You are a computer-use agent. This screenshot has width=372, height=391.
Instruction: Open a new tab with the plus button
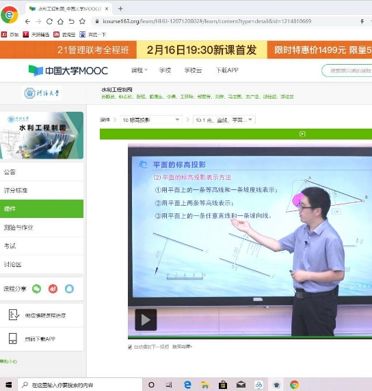coord(120,9)
